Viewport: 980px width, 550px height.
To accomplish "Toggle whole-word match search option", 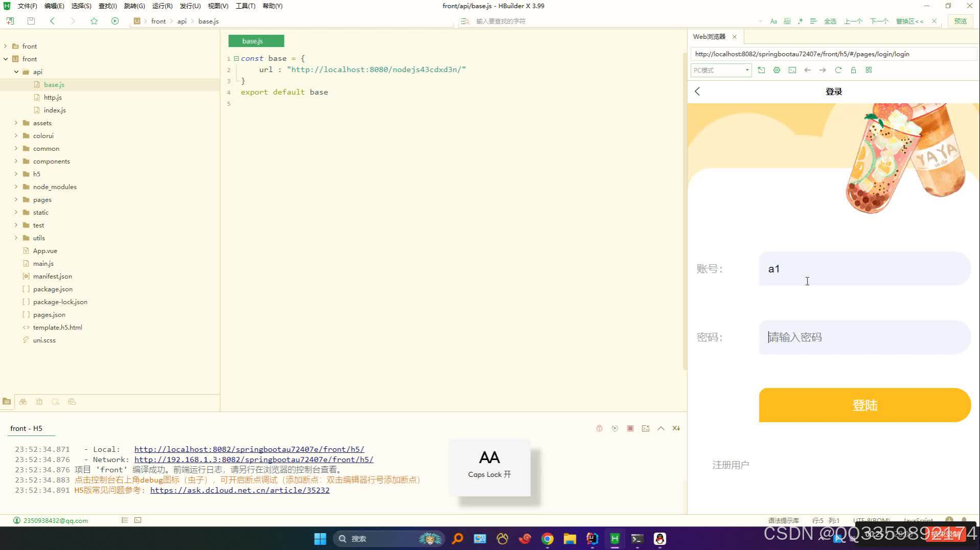I will click(x=787, y=21).
